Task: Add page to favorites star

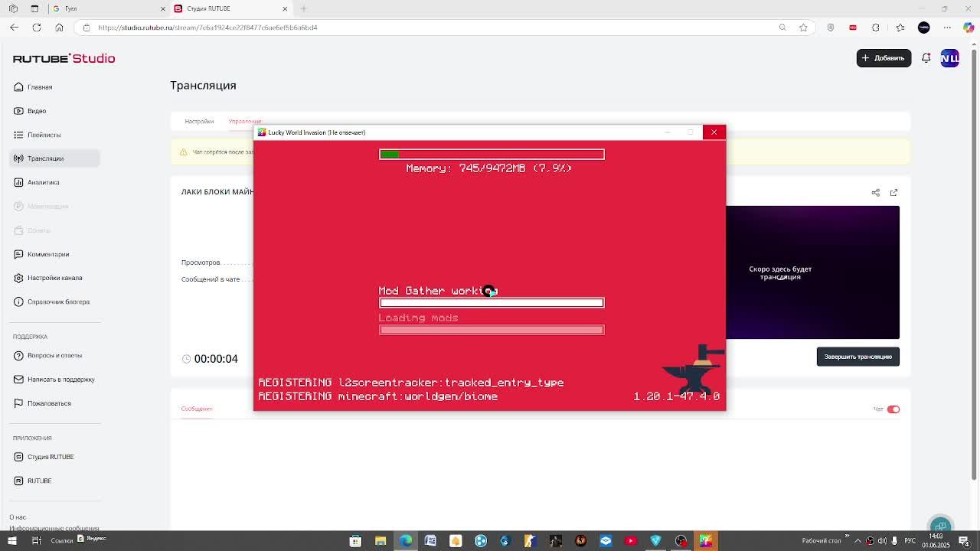Action: (x=803, y=28)
